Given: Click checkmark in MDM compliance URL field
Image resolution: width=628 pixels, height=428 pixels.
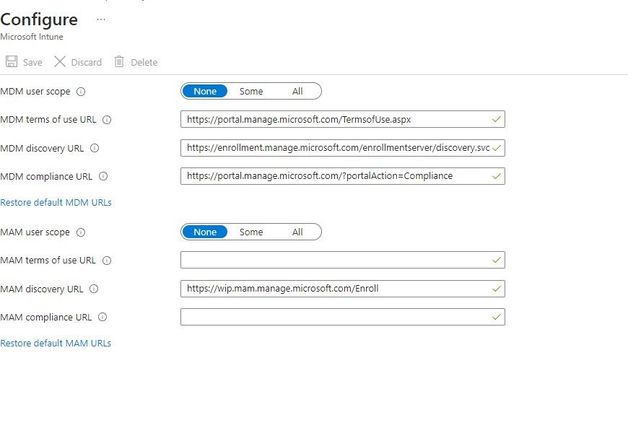Looking at the screenshot, I should 496,176.
